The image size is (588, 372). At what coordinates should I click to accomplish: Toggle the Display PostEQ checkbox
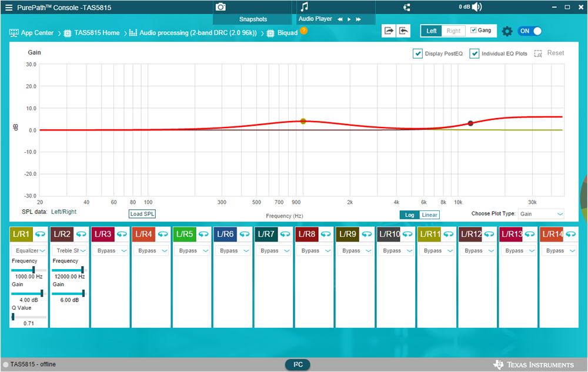click(x=417, y=53)
